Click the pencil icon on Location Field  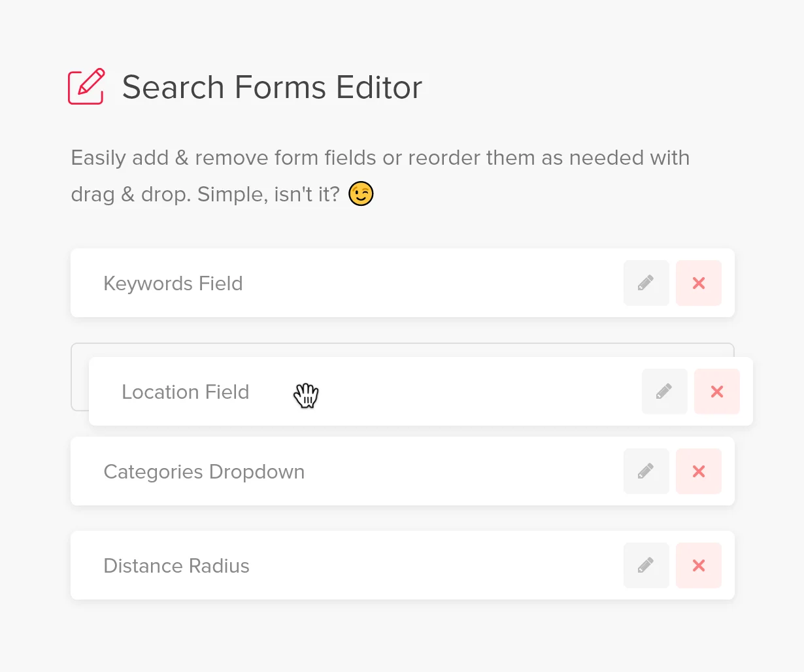click(664, 392)
